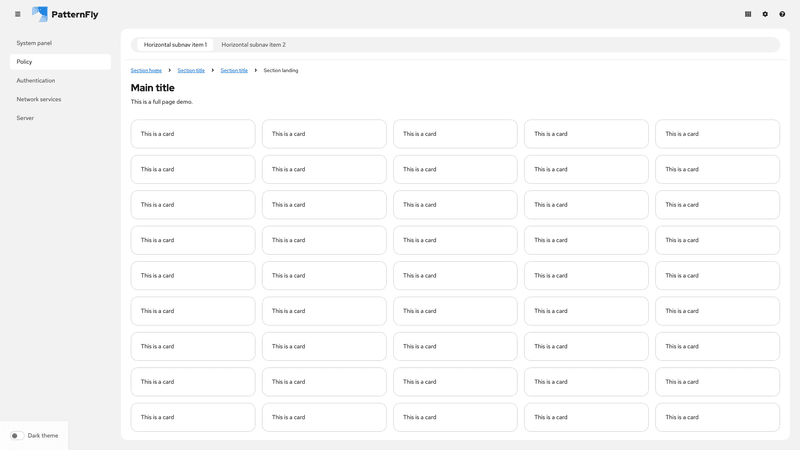Click the hamburger menu icon
Image resolution: width=800 pixels, height=450 pixels.
17,14
